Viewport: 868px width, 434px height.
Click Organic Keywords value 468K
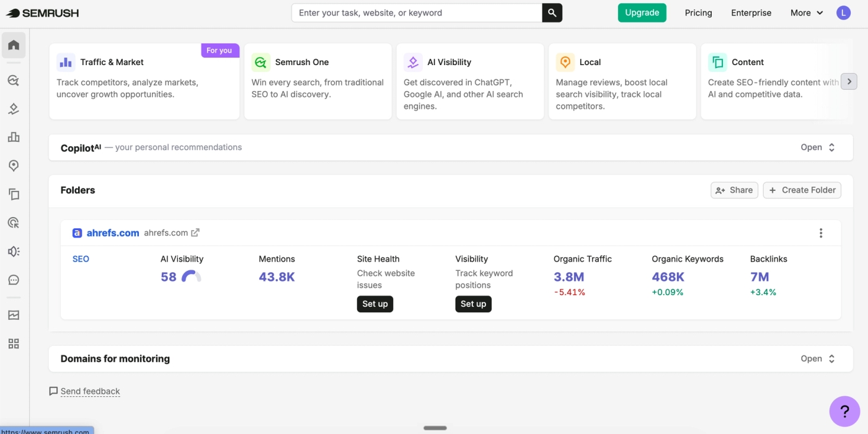668,277
